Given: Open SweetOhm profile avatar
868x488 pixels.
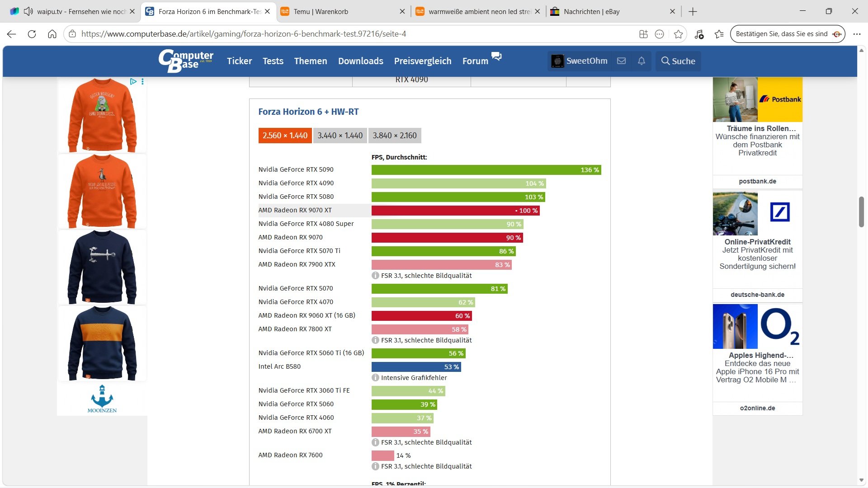Looking at the screenshot, I should [x=557, y=61].
